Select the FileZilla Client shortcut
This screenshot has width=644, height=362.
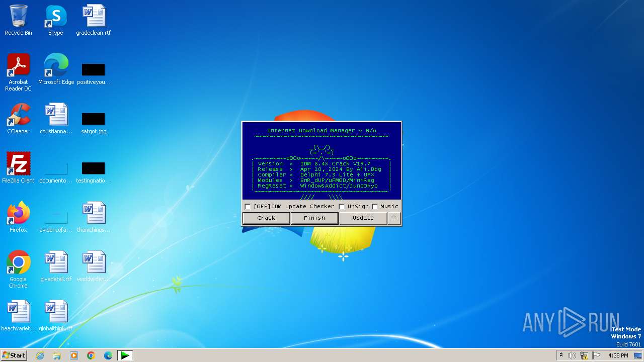point(18,168)
